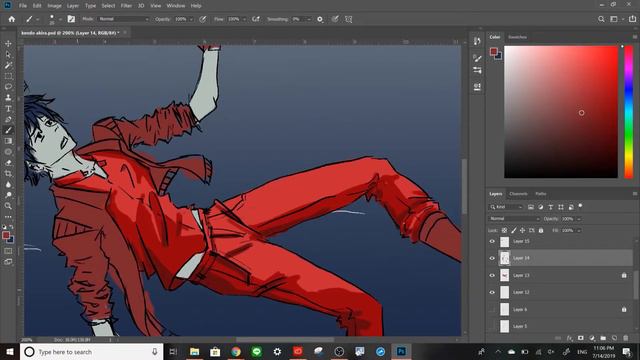The height and width of the screenshot is (360, 640).
Task: Select the Zoom tool in toolbox
Action: point(8,206)
